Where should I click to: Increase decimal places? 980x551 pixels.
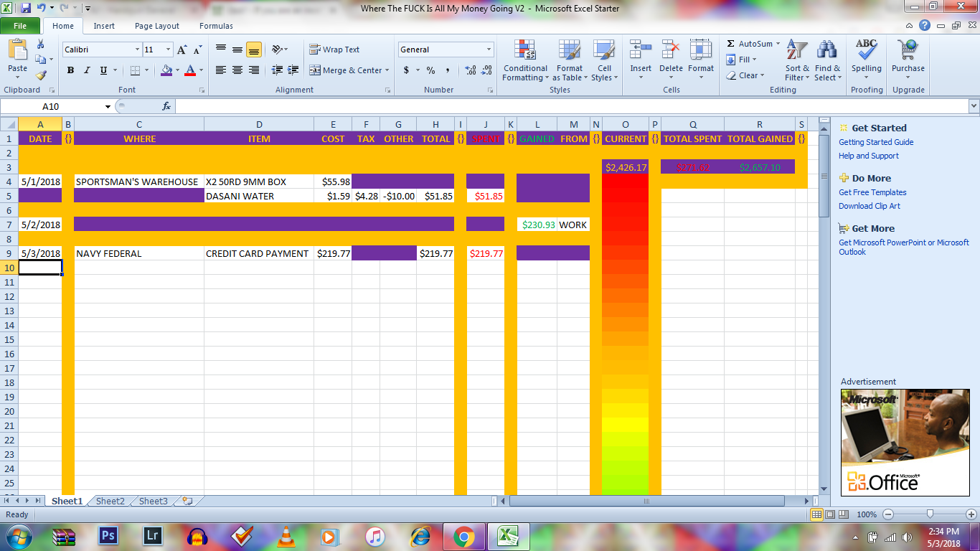tap(471, 70)
